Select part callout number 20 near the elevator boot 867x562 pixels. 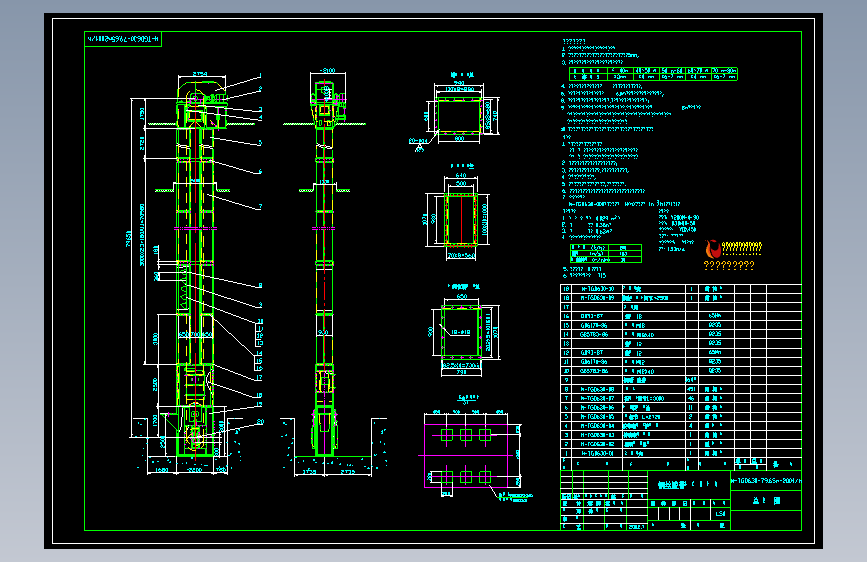pyautogui.click(x=260, y=422)
